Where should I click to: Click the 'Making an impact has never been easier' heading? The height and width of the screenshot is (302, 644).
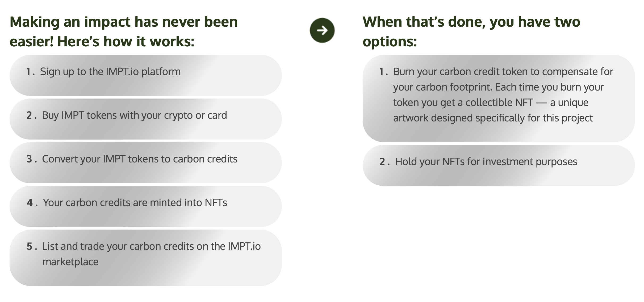tap(124, 31)
